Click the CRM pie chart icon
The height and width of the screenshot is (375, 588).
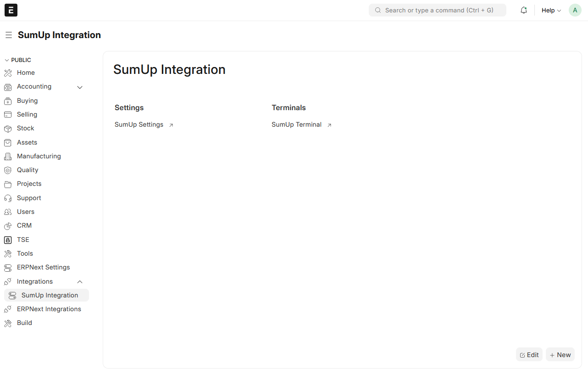click(8, 226)
